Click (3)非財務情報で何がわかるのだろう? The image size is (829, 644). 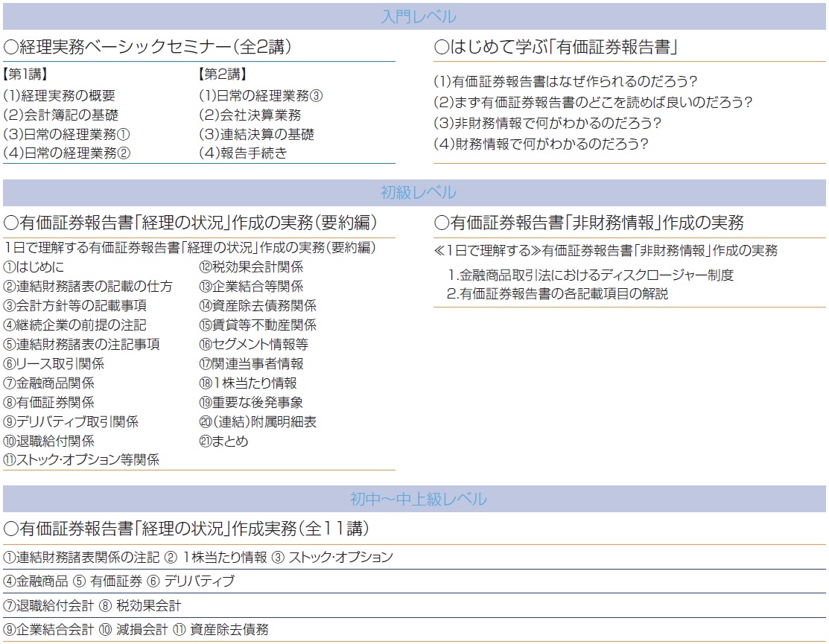pyautogui.click(x=547, y=123)
